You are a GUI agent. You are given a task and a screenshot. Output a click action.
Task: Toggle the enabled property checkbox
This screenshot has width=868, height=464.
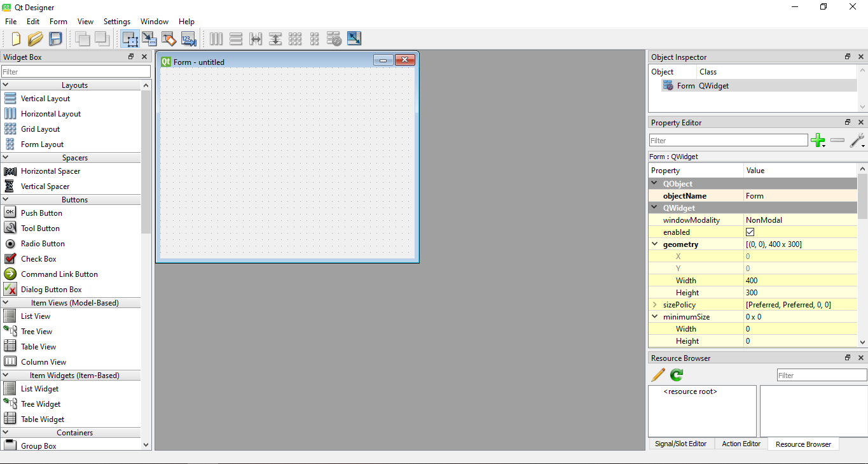750,232
